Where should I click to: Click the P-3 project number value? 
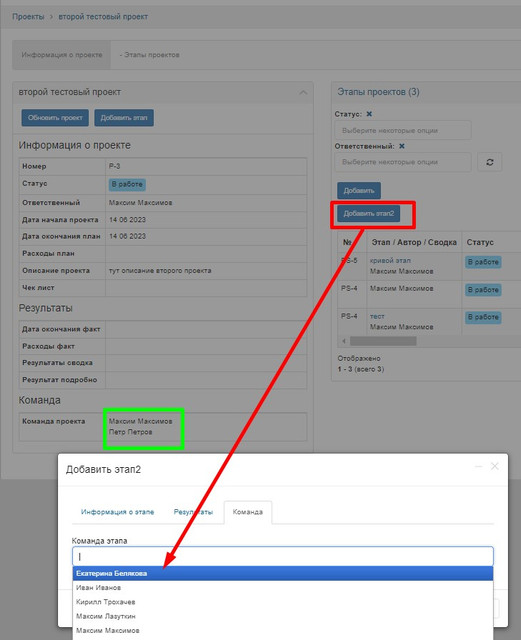tap(114, 166)
